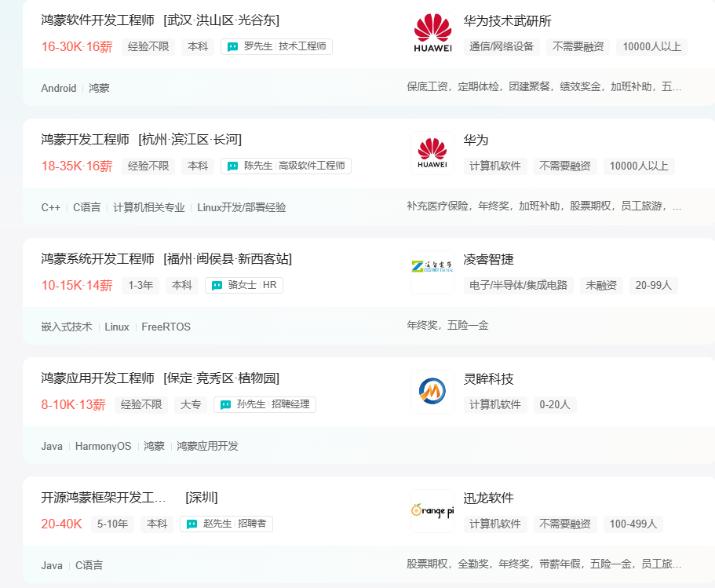Click the [福州·闽侯县·新西客站] location text
The width and height of the screenshot is (715, 588).
228,258
